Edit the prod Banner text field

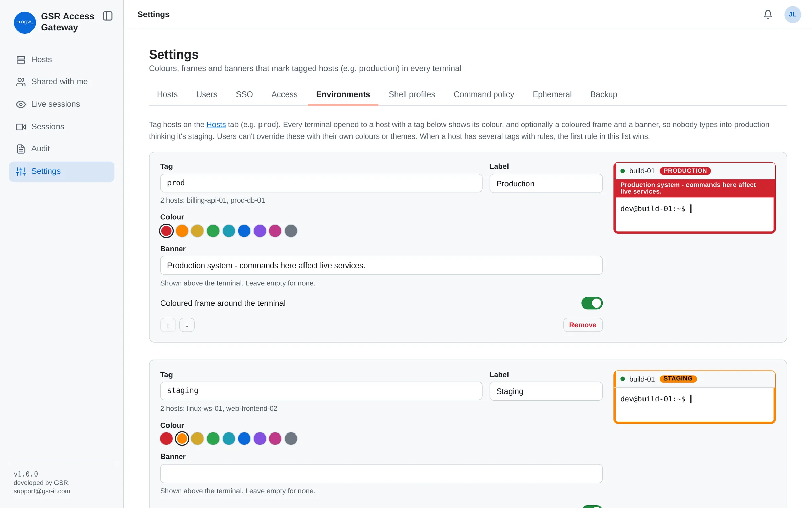(x=381, y=266)
